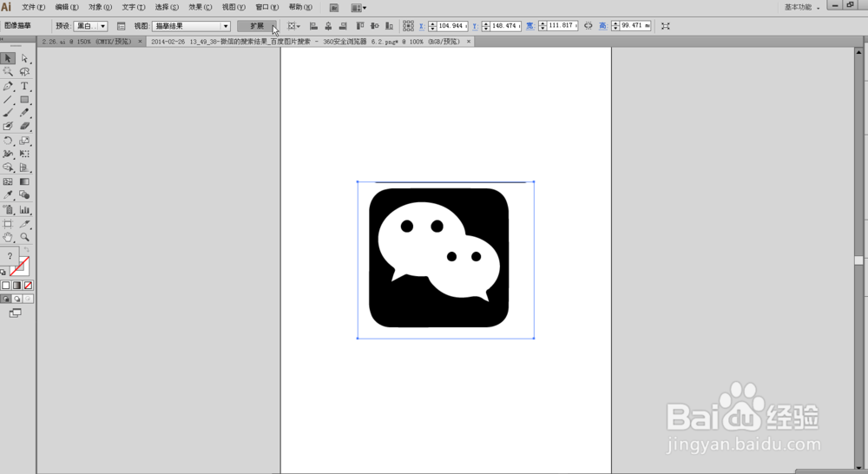This screenshot has height=474, width=868.
Task: Open the 编辑 menu
Action: click(x=67, y=7)
